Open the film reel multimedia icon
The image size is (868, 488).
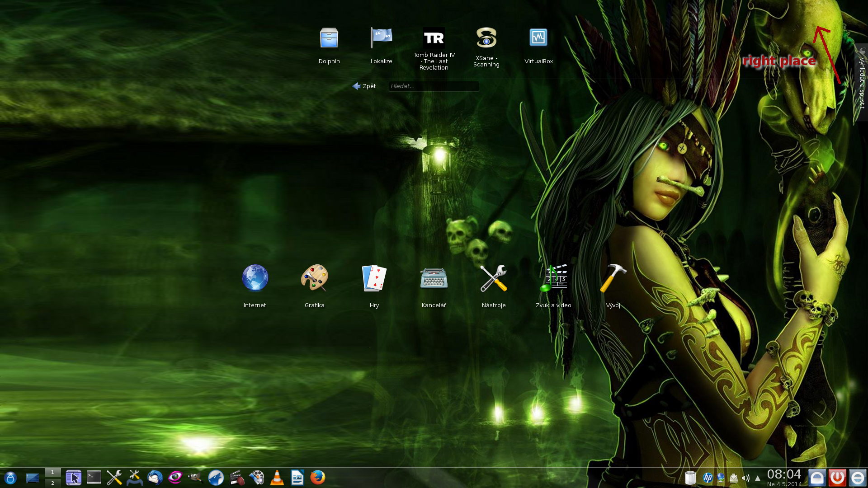click(256, 478)
